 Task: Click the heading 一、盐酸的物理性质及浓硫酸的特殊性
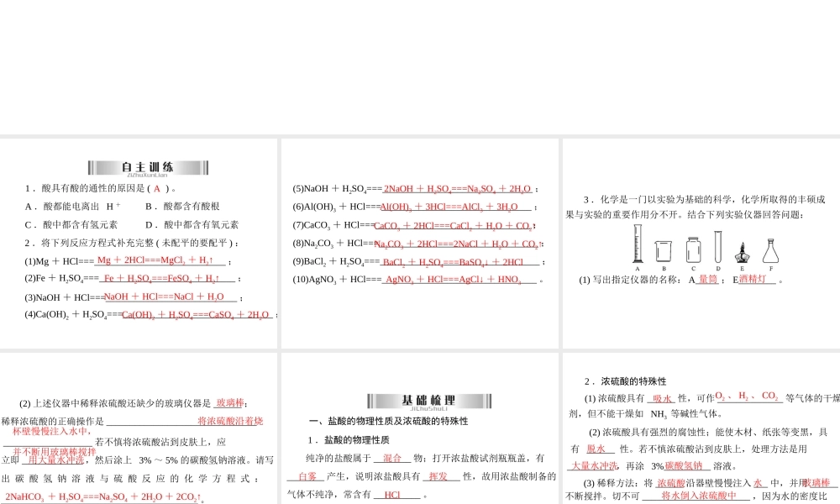pyautogui.click(x=388, y=422)
